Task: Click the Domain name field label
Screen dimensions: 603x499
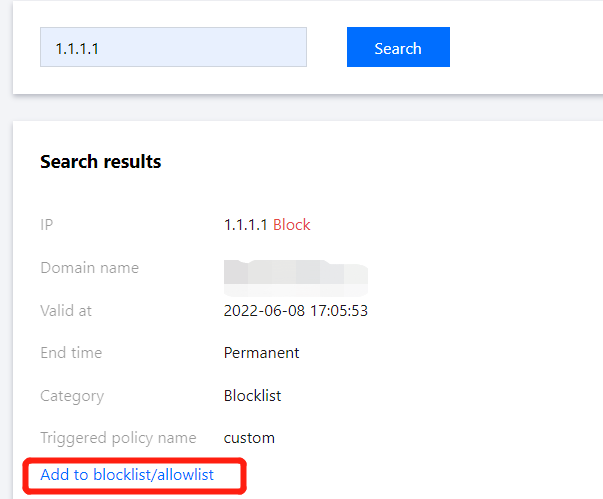Action: pyautogui.click(x=89, y=268)
